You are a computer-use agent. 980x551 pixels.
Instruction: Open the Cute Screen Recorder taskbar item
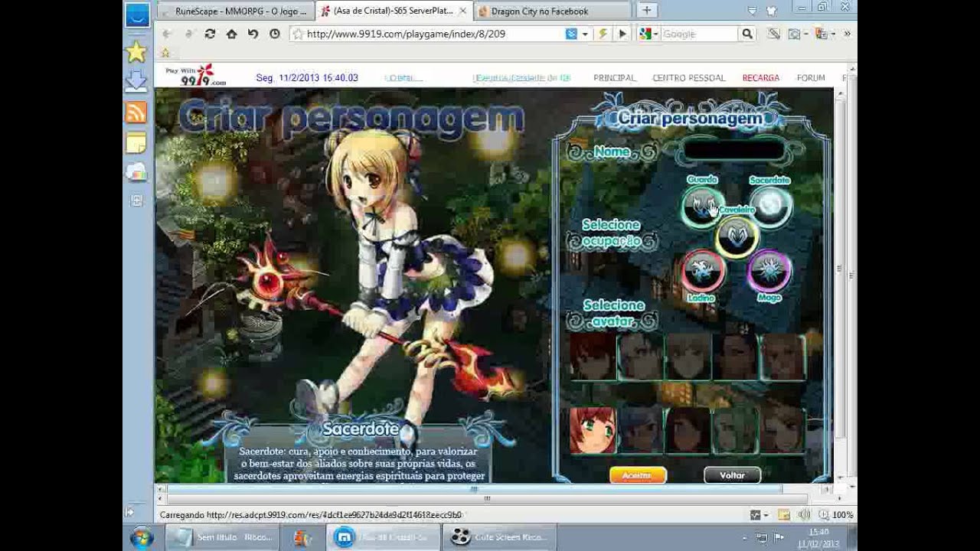click(498, 537)
